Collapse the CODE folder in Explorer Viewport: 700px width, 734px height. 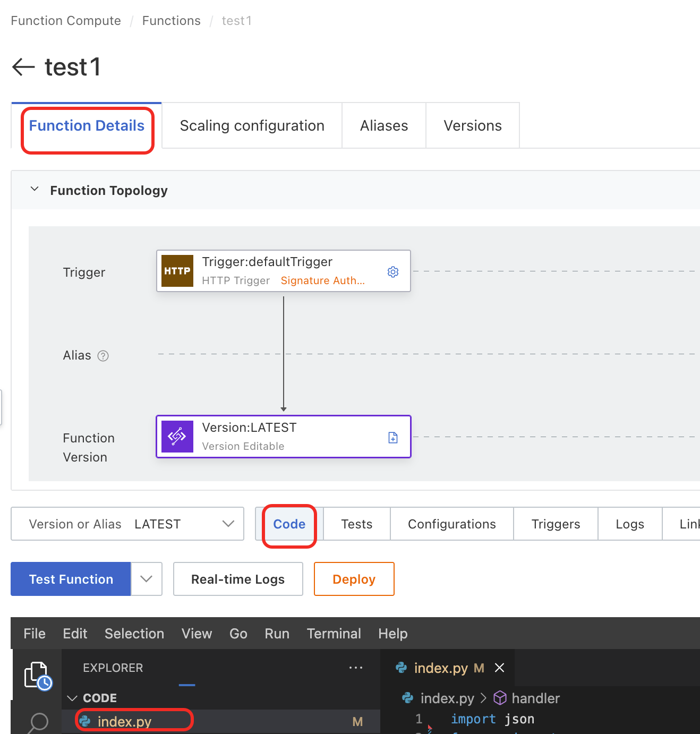click(73, 698)
